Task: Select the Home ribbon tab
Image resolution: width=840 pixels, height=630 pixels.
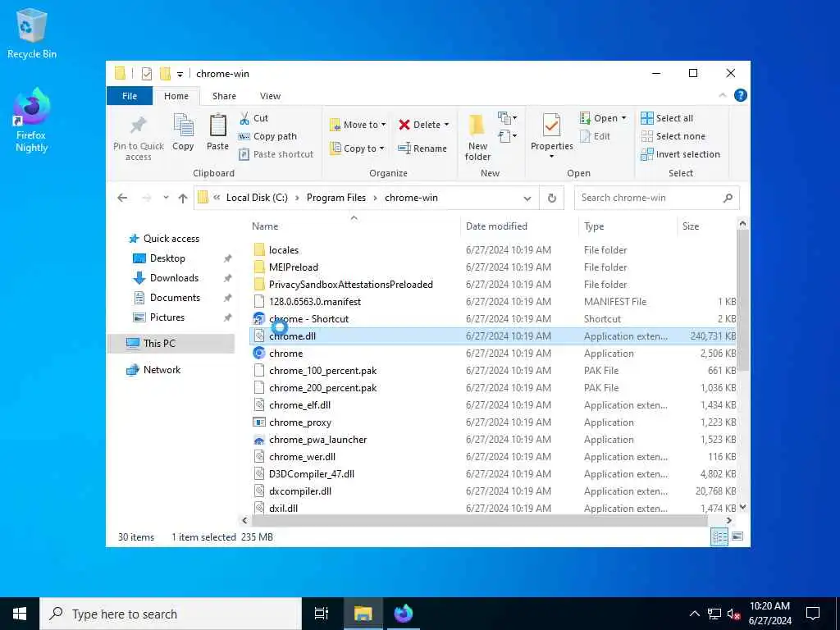Action: pos(176,96)
